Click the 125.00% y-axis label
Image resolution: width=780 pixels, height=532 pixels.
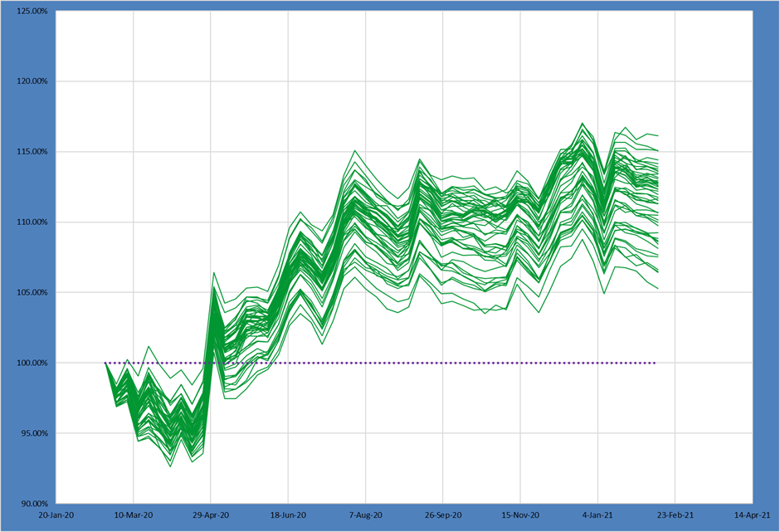[x=32, y=11]
